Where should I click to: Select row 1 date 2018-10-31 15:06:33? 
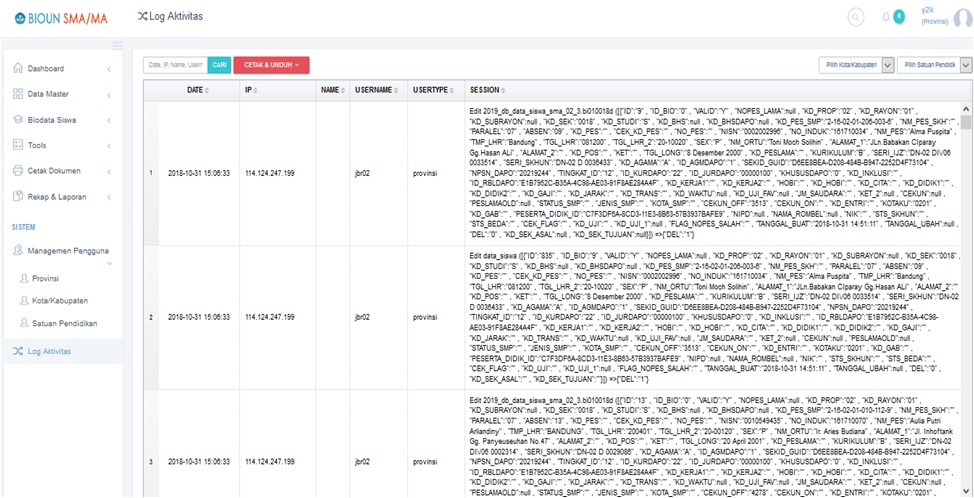pos(199,173)
